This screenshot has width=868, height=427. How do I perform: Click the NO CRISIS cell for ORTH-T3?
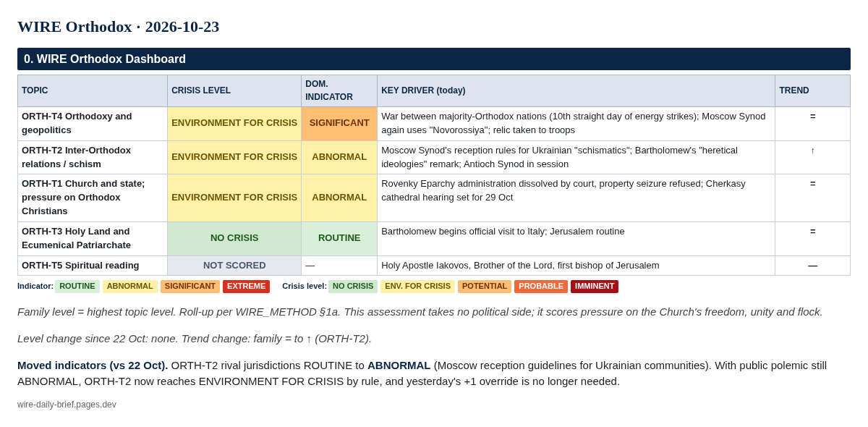coord(234,239)
